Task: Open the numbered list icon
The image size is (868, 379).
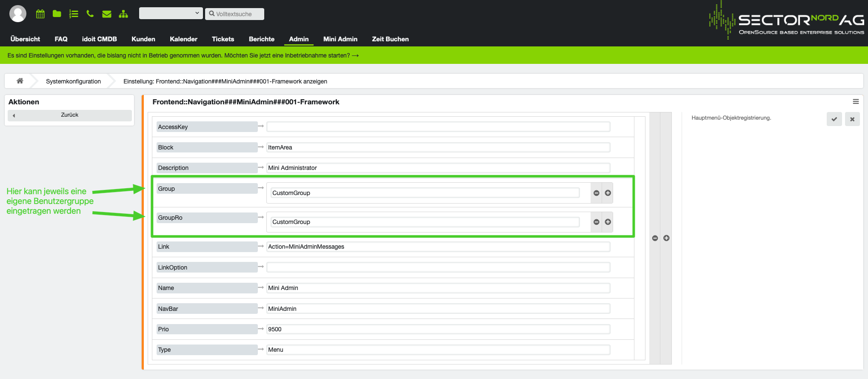Action: 74,14
